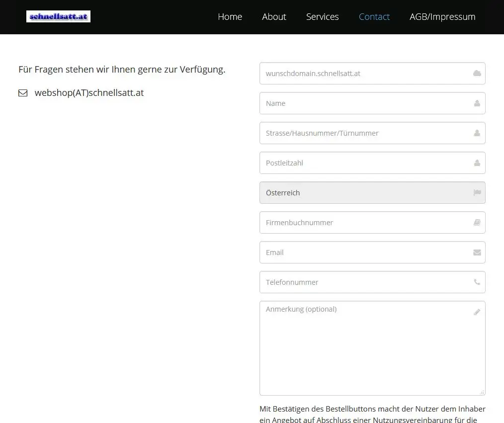Viewport: 504px width, 423px height.
Task: Click the cloud icon in domain field
Action: [477, 73]
